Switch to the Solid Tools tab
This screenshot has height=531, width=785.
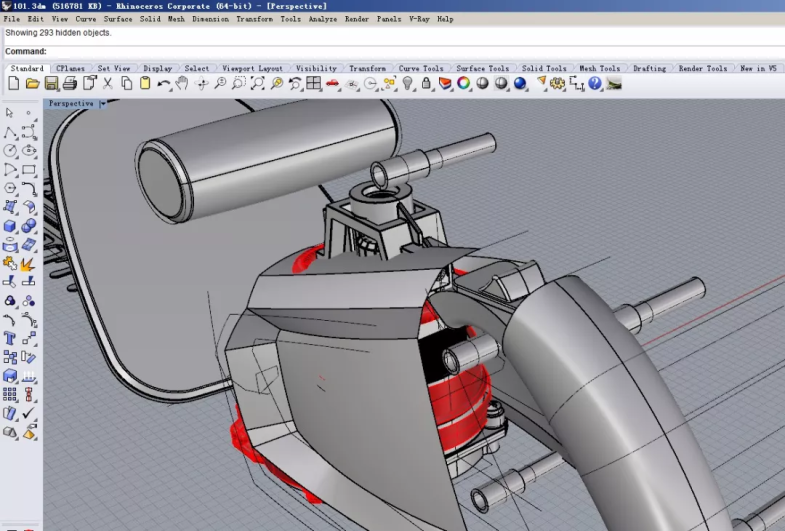543,69
